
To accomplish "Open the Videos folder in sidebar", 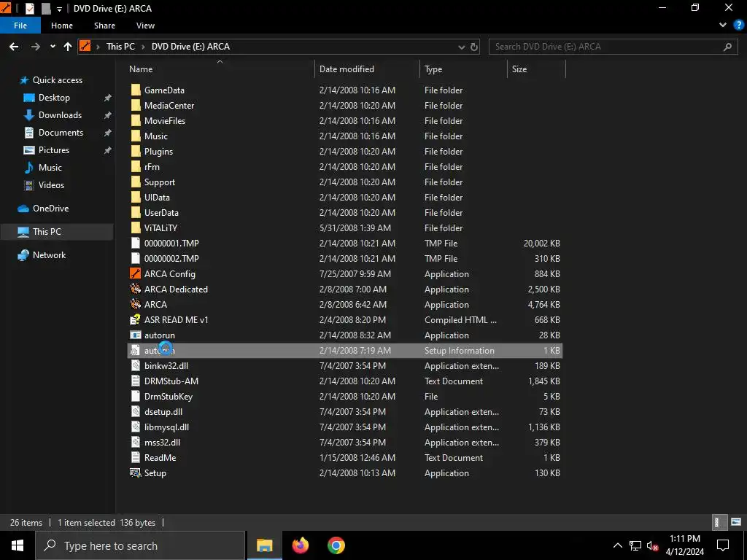I will pyautogui.click(x=51, y=185).
